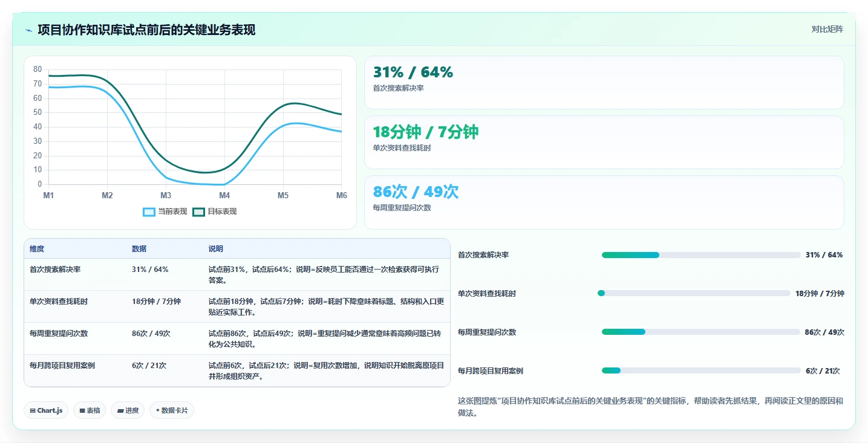
Task: Click the M6 label on the chart axis
Action: [x=342, y=196]
